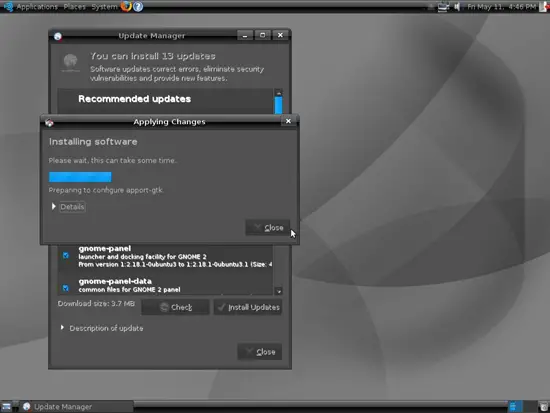Click the workspace switcher in bottom panel

pos(515,407)
